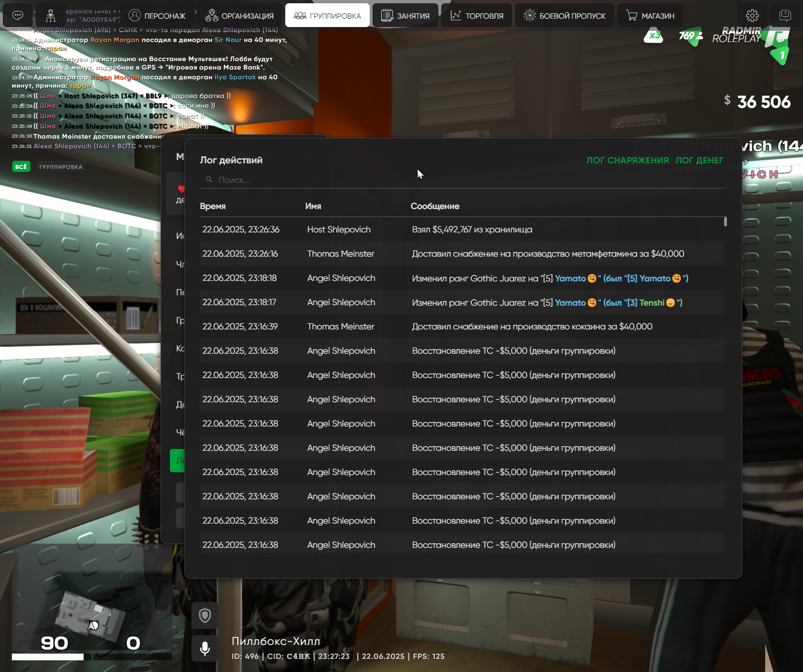Click the microphone voice button
The image size is (803, 672).
pyautogui.click(x=205, y=648)
